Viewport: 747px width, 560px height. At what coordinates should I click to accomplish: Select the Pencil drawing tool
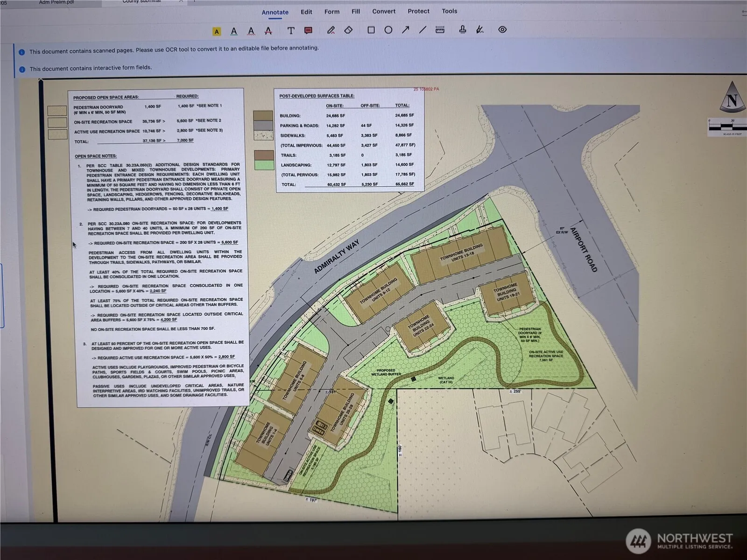[331, 30]
